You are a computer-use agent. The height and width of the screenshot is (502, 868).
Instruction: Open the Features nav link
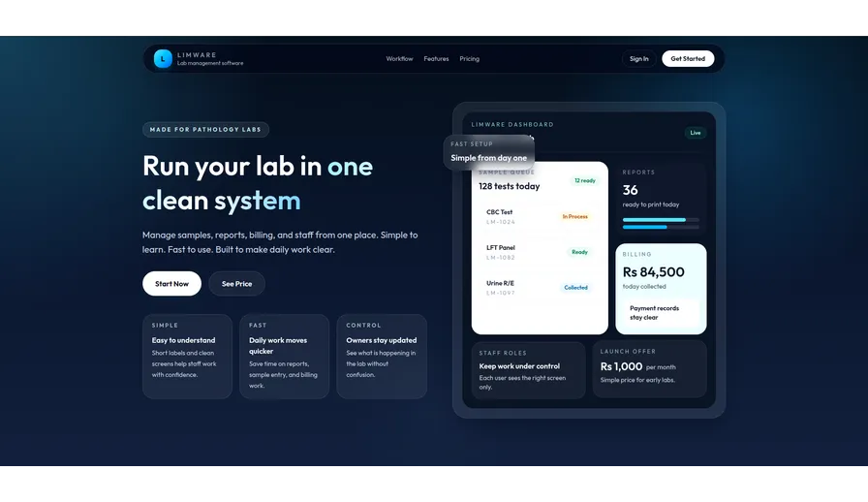pos(436,59)
